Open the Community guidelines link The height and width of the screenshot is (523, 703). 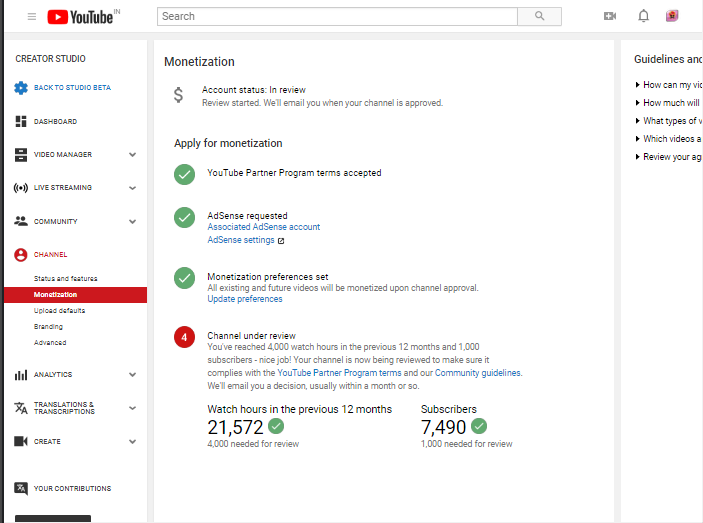click(477, 372)
